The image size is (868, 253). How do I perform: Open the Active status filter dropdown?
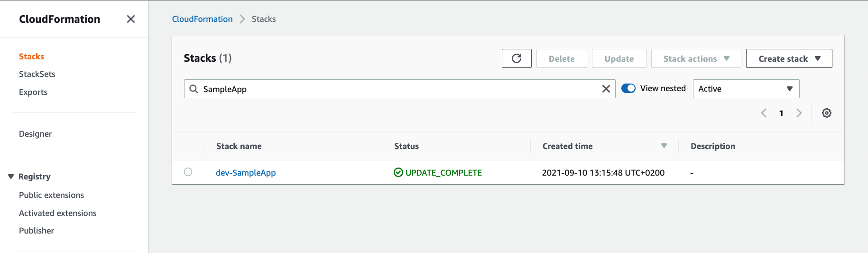pyautogui.click(x=746, y=89)
